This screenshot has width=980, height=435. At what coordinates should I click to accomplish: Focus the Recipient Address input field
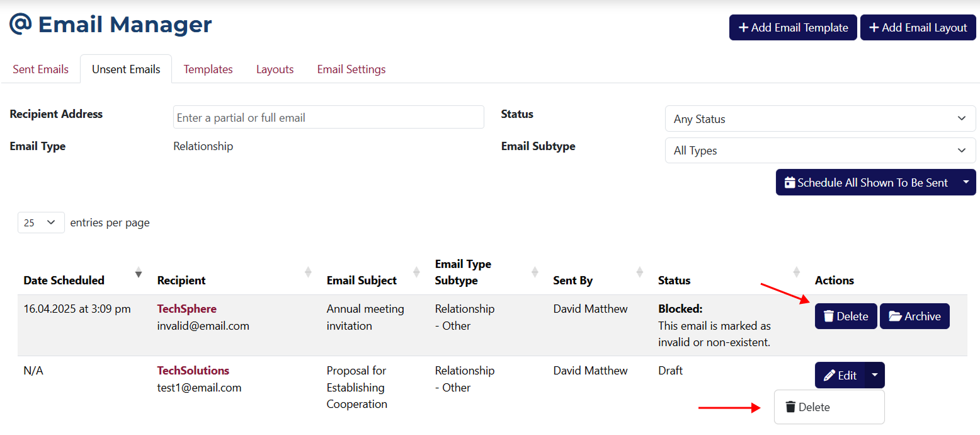(x=328, y=118)
